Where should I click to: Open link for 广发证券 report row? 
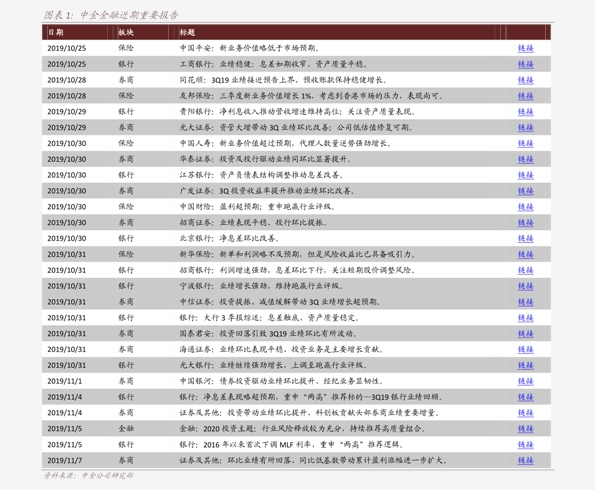click(x=526, y=191)
